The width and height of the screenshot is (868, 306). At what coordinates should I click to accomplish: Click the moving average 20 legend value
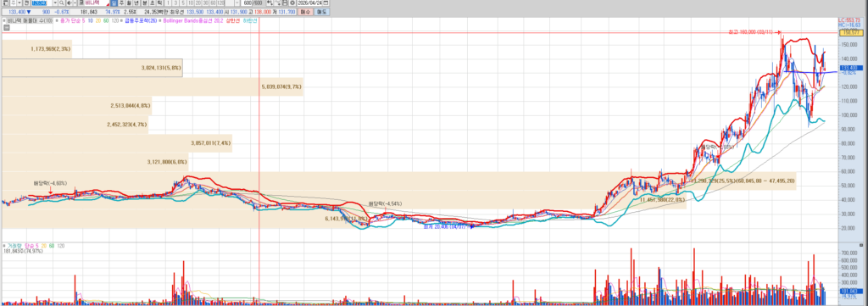coord(98,20)
